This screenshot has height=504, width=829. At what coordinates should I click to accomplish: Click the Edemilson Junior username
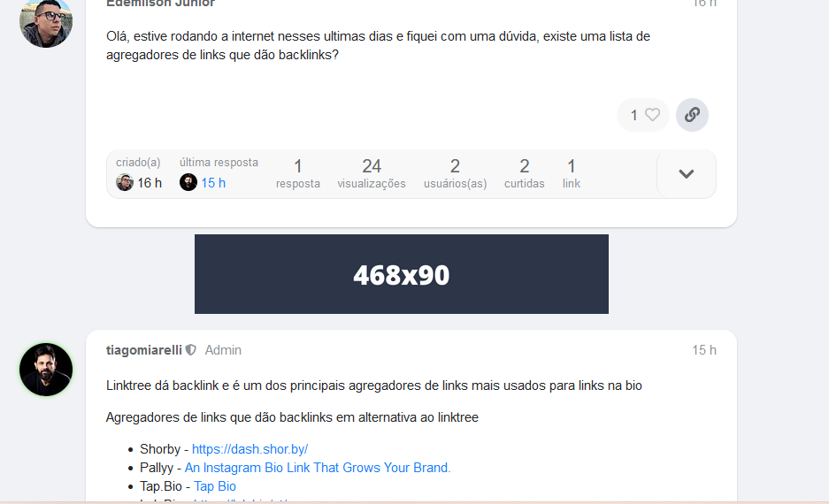(x=161, y=4)
